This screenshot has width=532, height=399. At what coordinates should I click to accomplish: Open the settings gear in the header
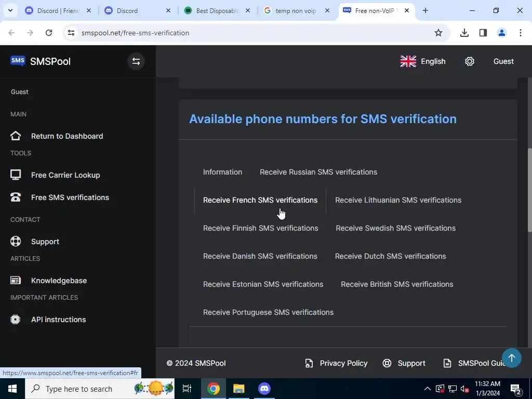[470, 61]
